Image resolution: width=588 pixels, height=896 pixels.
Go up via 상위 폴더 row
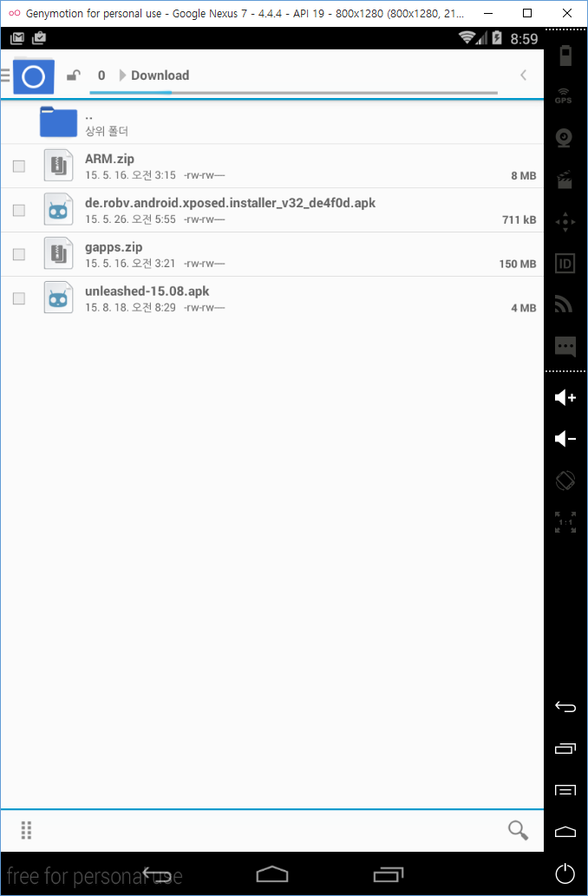pyautogui.click(x=272, y=122)
